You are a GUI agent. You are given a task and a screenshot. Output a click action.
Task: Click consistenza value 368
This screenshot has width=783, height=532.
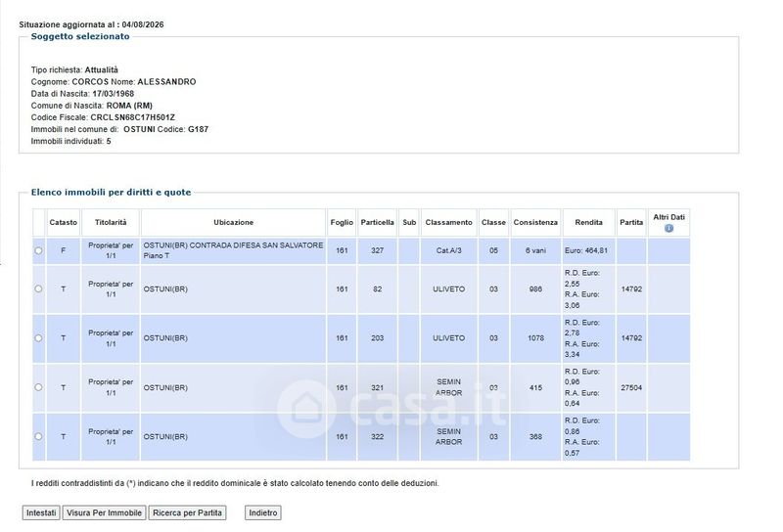click(x=535, y=437)
